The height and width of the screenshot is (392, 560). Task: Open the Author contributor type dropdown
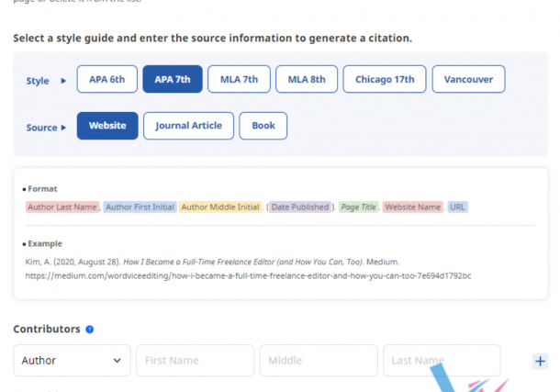click(72, 361)
